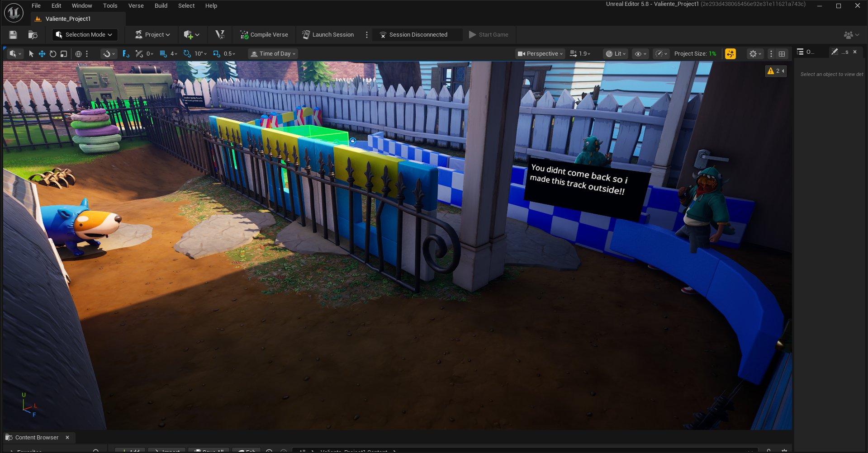Click the Compile Verse icon
Image resolution: width=868 pixels, height=453 pixels.
tap(244, 35)
